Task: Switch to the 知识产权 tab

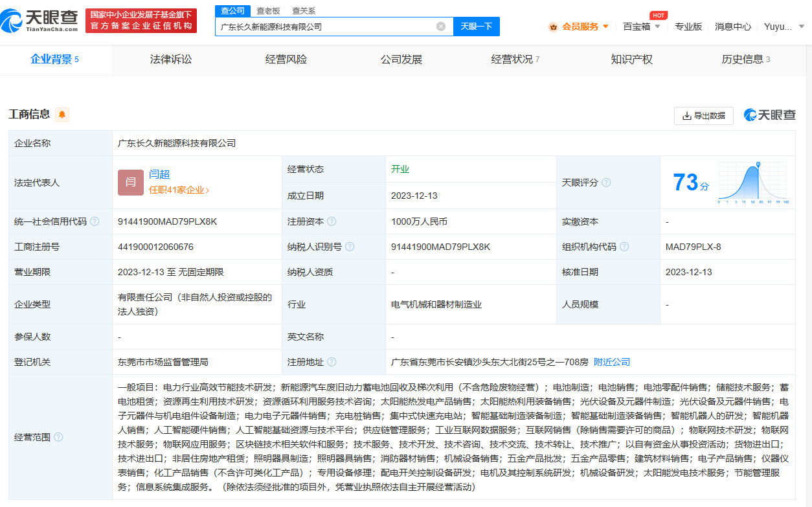Action: tap(631, 60)
